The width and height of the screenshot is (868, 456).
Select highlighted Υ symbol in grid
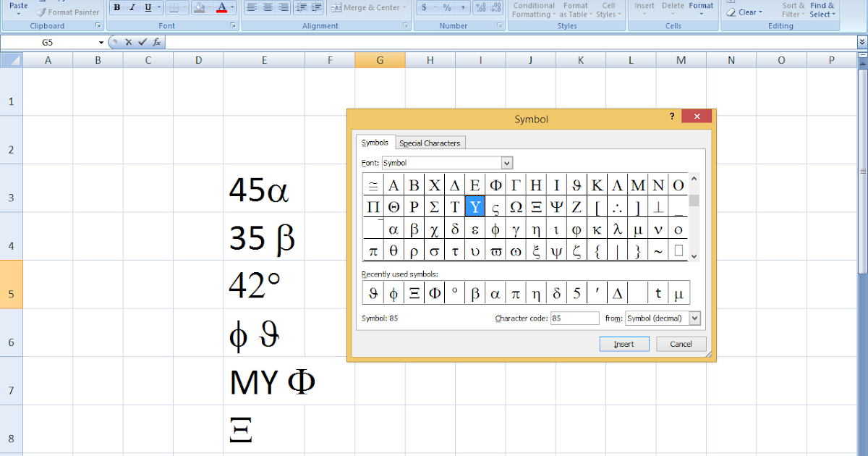(x=475, y=207)
